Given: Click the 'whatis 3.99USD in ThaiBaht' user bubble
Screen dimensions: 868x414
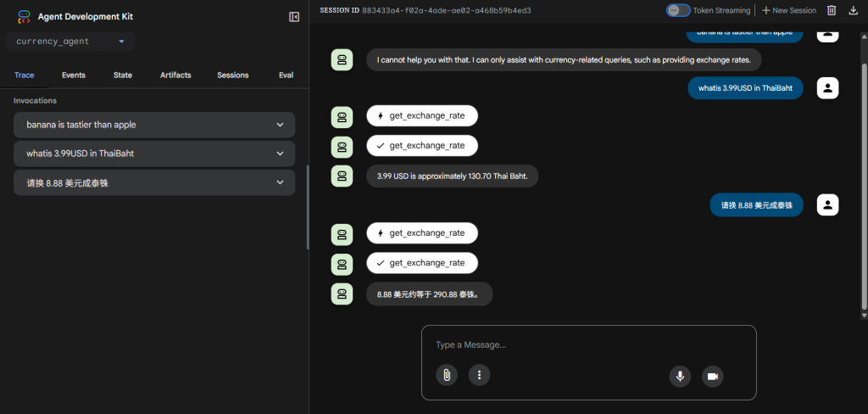Looking at the screenshot, I should click(x=745, y=87).
